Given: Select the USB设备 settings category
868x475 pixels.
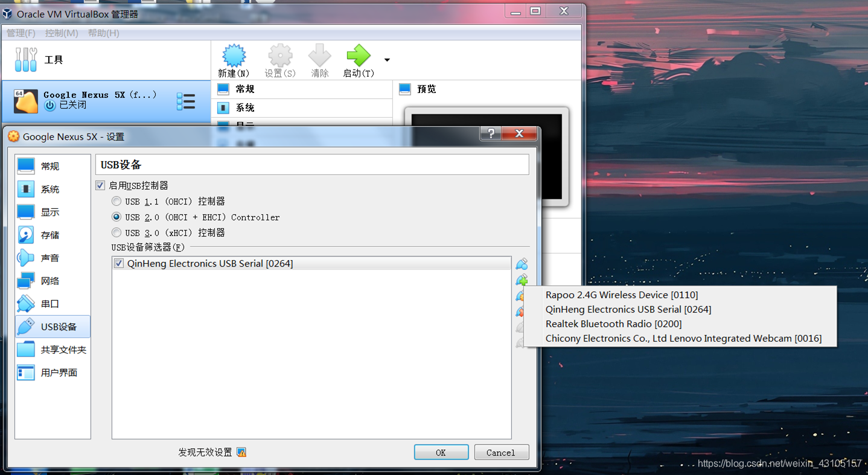Looking at the screenshot, I should [x=53, y=327].
